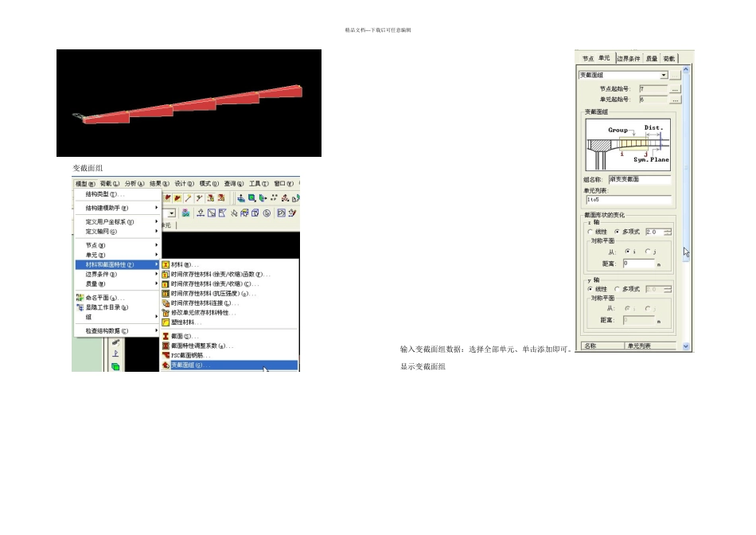Click the 单元列表 field containing 1to5
Image resolution: width=756 pixels, height=535 pixels.
coord(628,200)
